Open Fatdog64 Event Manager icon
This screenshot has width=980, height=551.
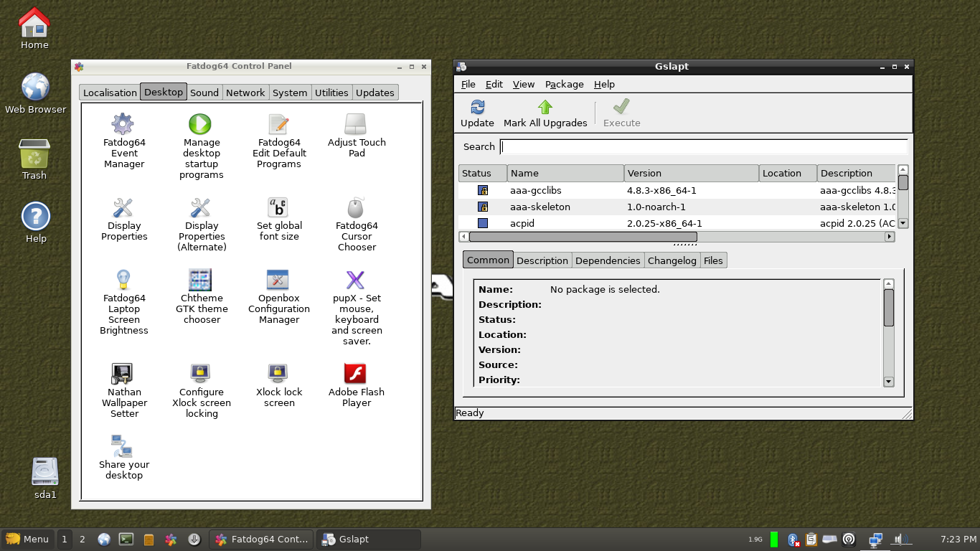tap(123, 124)
